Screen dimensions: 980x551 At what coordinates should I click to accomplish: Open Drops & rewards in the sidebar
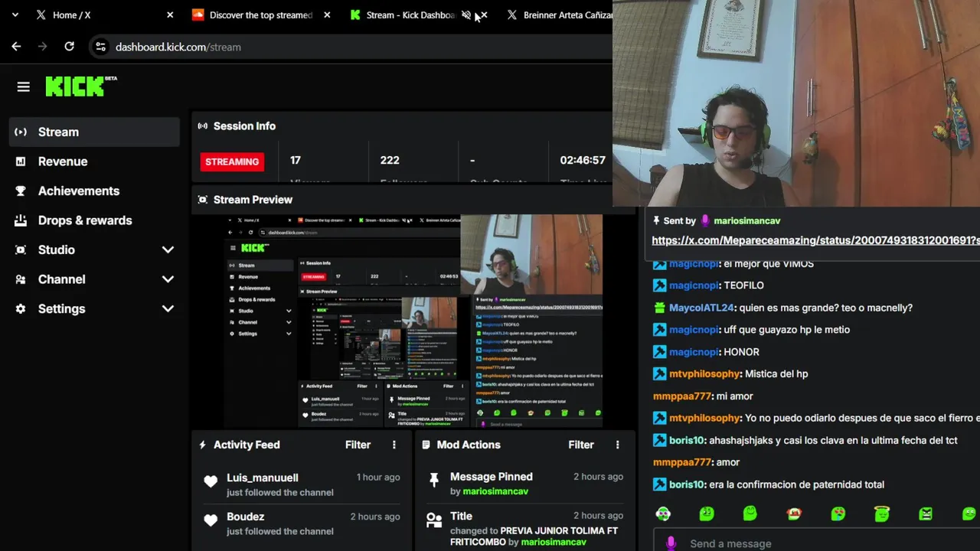pos(95,220)
